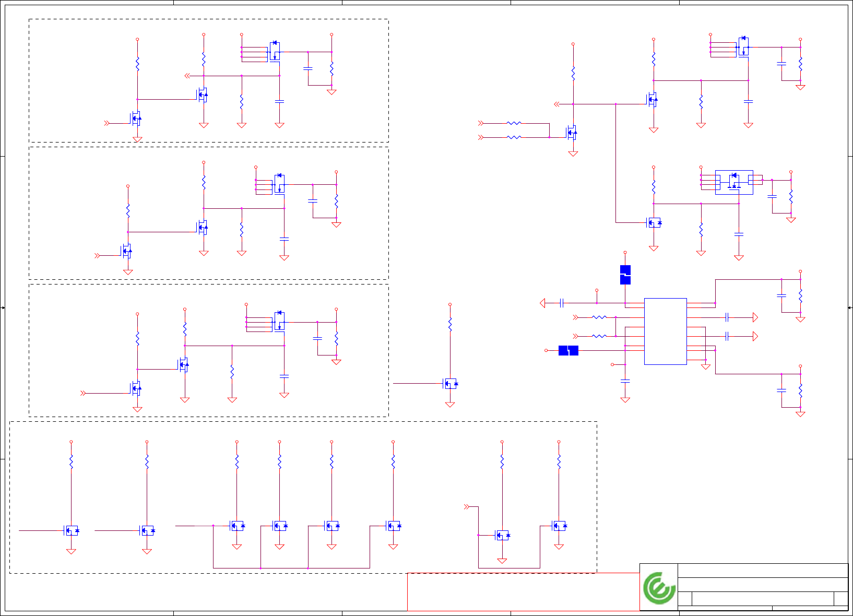The height and width of the screenshot is (616, 853).
Task: Select the ground symbol under the IC's right-side pins
Action: (706, 367)
